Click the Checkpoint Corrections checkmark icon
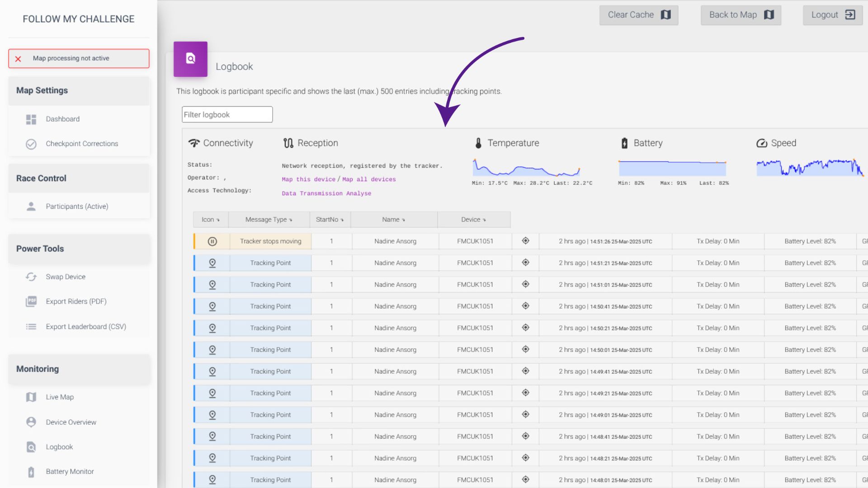The height and width of the screenshot is (488, 868). pyautogui.click(x=31, y=144)
